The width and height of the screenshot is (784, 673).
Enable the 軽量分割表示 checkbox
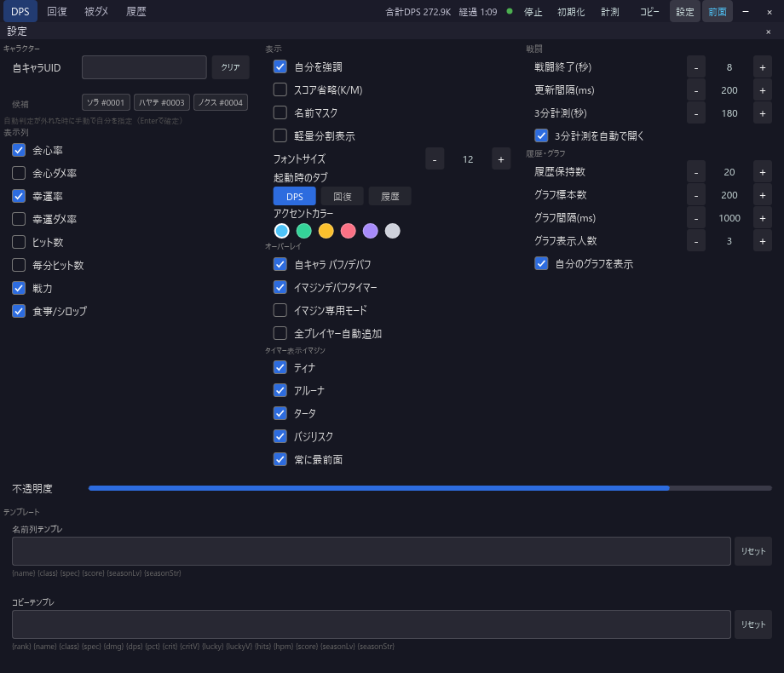tap(280, 135)
